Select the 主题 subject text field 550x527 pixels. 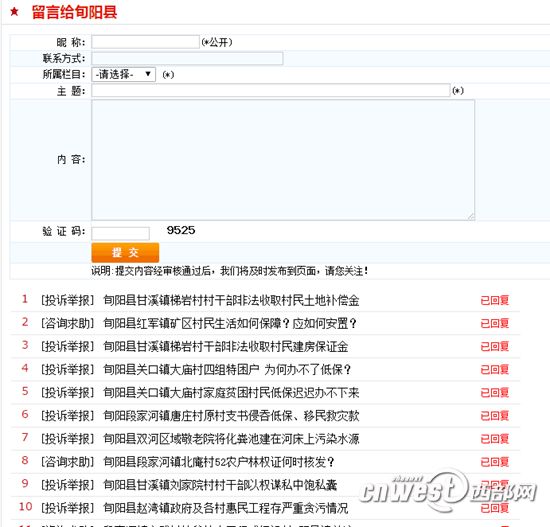click(x=271, y=91)
